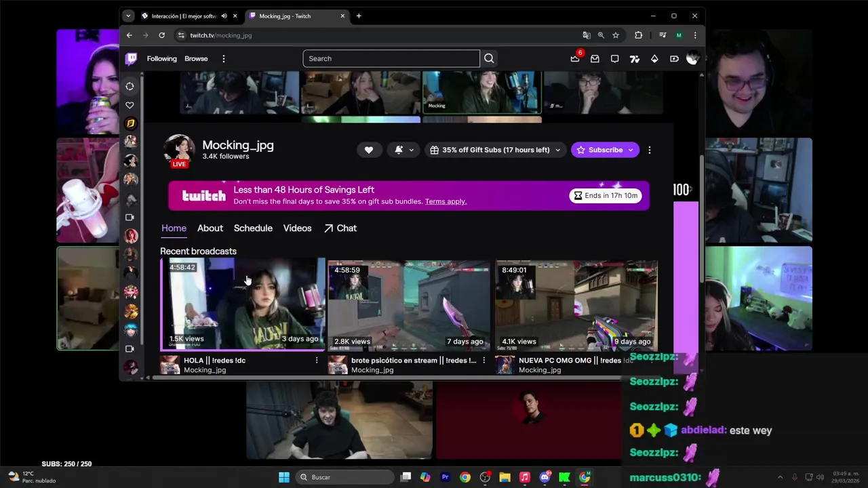868x488 pixels.
Task: Open channel options three-dot menu near Subscribe
Action: [x=650, y=150]
